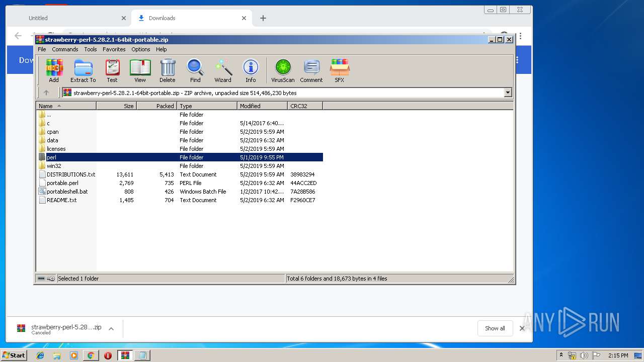This screenshot has width=644, height=362.
Task: Click the media player taskbar icon
Action: pos(74,355)
